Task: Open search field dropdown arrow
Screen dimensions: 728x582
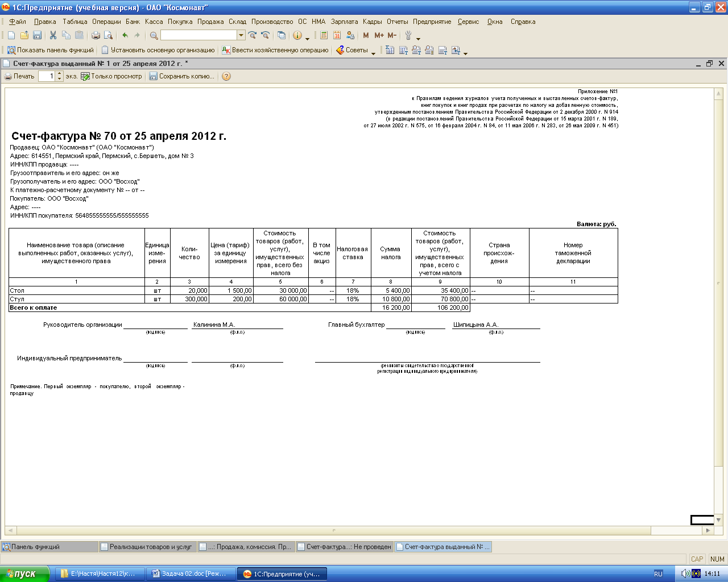Action: pos(241,35)
